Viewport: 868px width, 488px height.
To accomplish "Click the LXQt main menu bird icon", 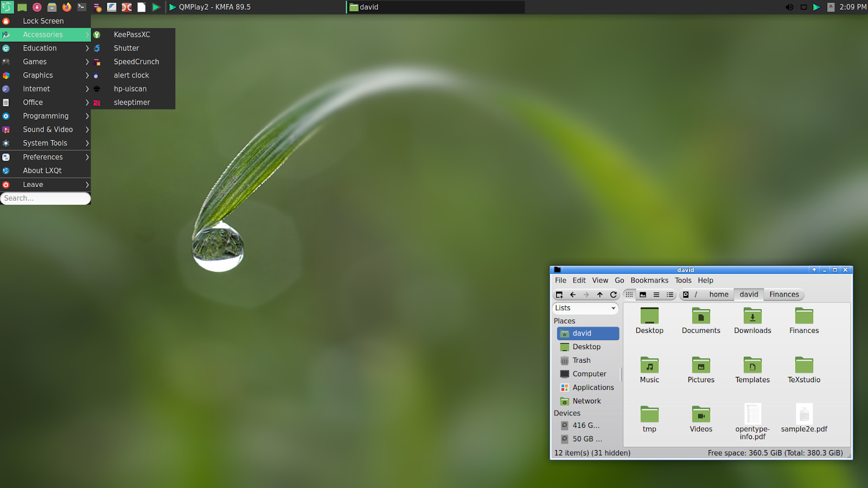I will 7,7.
